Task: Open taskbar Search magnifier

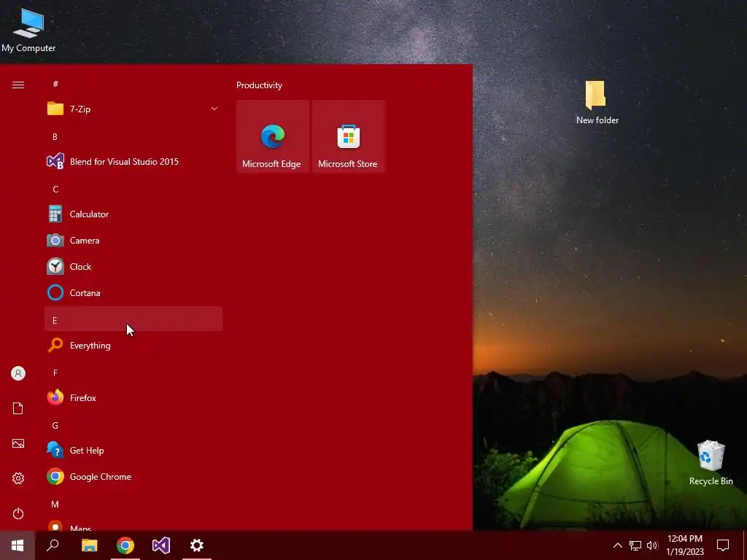Action: 53,545
